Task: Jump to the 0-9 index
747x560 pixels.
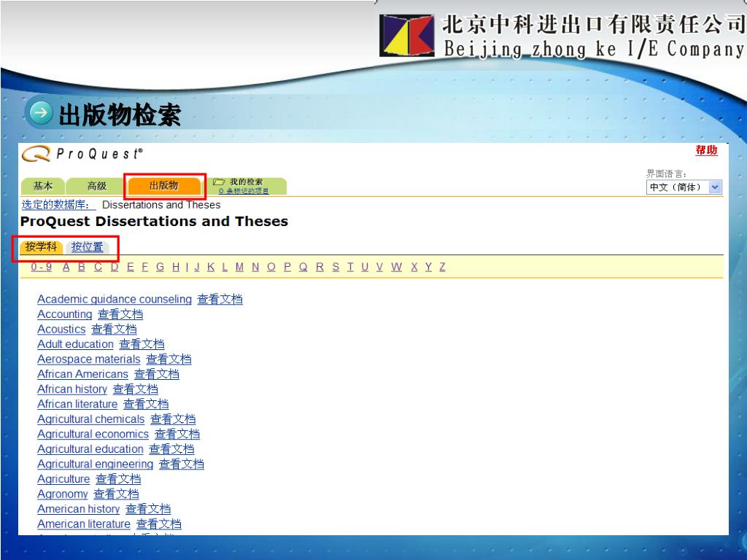Action: [x=42, y=267]
